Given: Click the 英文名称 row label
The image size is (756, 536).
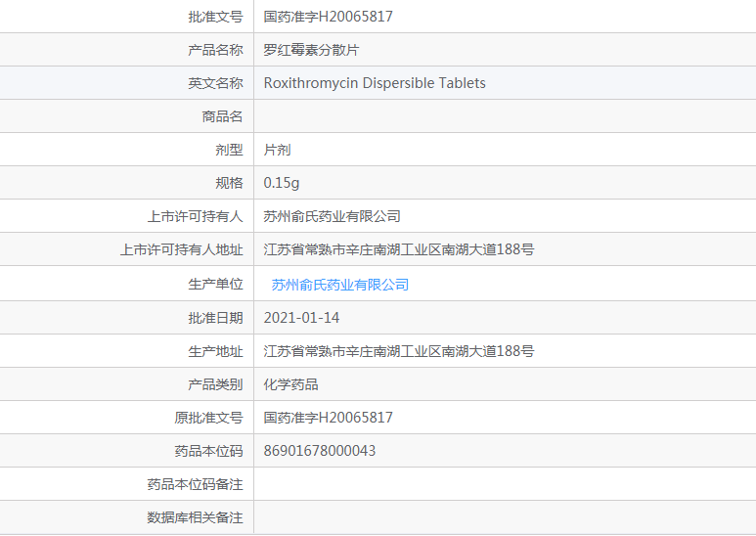Looking at the screenshot, I should [x=215, y=83].
